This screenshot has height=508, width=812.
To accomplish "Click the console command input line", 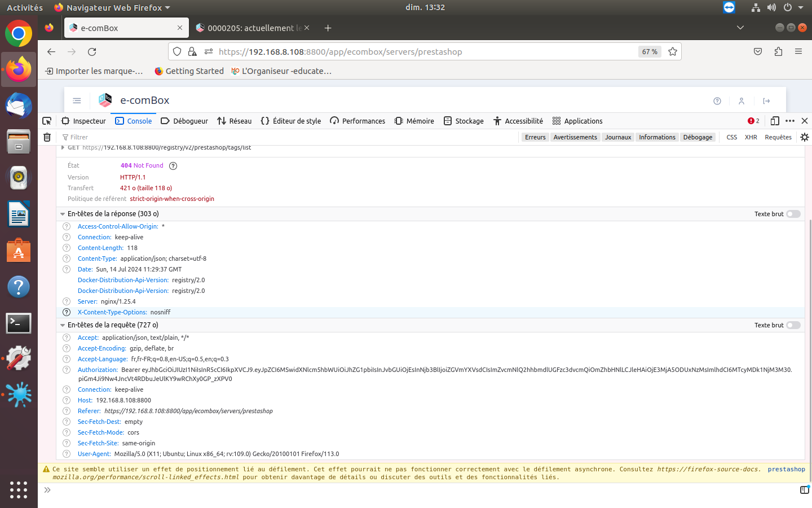I will (423, 490).
